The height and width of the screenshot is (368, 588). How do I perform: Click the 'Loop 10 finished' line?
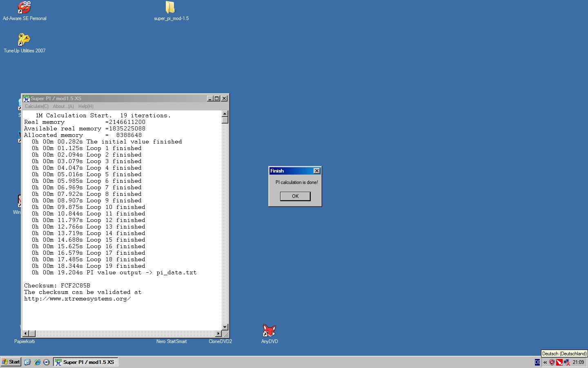point(89,207)
